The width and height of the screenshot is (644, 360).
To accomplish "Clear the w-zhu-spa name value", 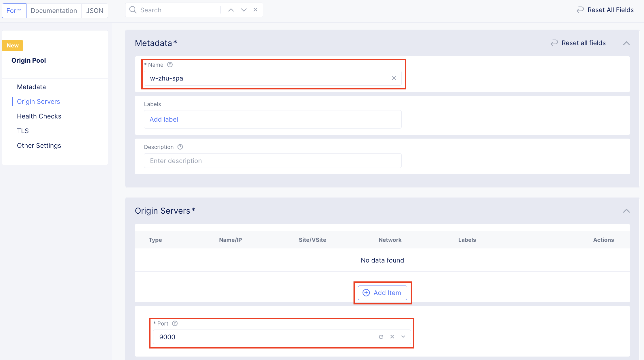I will click(x=394, y=78).
